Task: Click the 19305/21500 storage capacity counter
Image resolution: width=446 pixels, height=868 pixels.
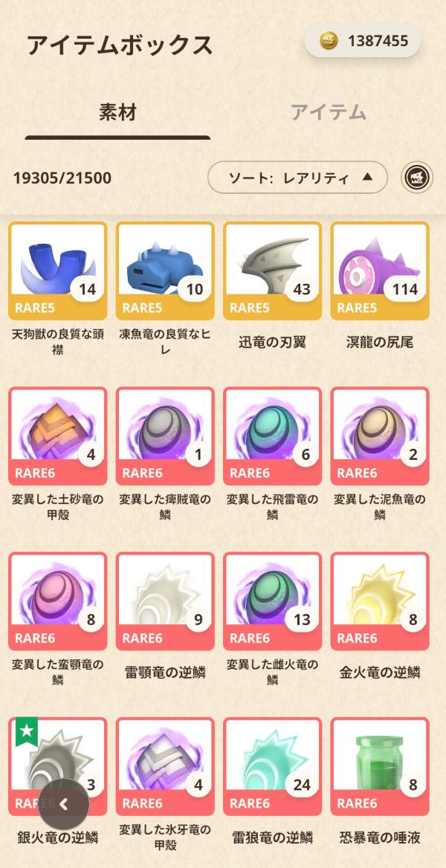Action: [62, 178]
